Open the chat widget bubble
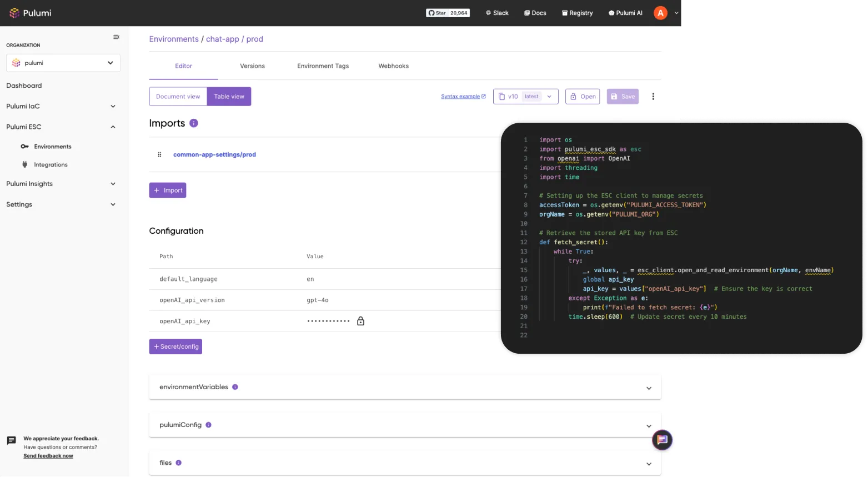This screenshot has width=868, height=477. click(662, 440)
